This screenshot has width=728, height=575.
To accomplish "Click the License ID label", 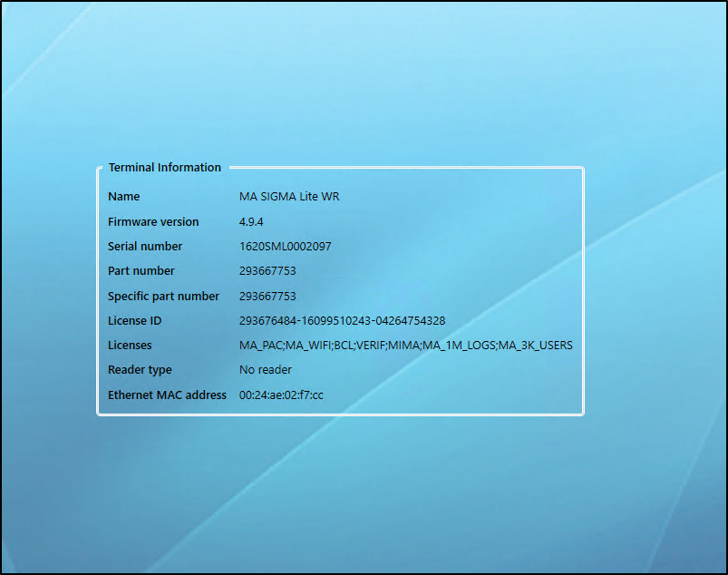I will 135,321.
